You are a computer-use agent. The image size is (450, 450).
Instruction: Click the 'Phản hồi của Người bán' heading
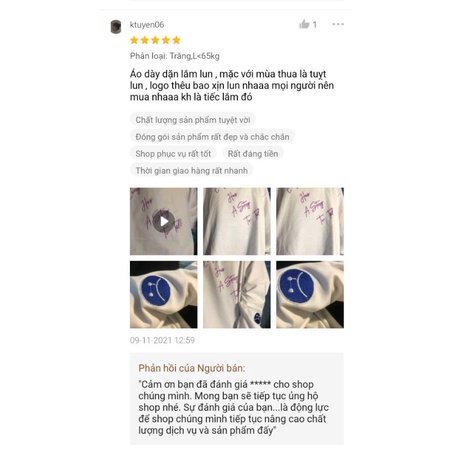pyautogui.click(x=192, y=368)
